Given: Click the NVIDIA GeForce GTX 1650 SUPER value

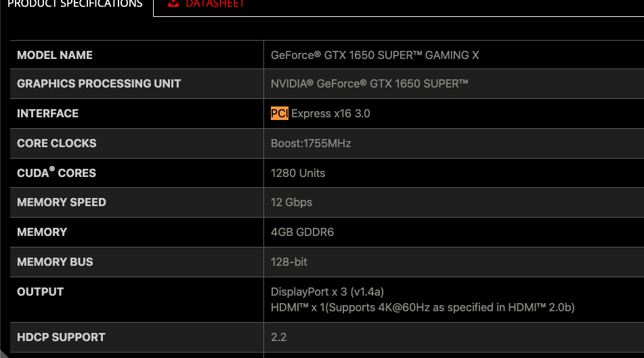Looking at the screenshot, I should click(369, 83).
